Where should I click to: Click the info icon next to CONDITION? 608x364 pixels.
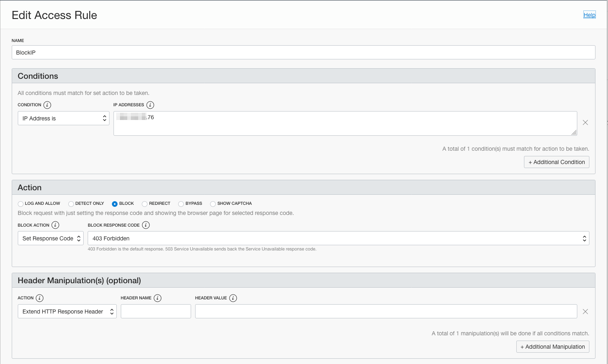click(47, 105)
